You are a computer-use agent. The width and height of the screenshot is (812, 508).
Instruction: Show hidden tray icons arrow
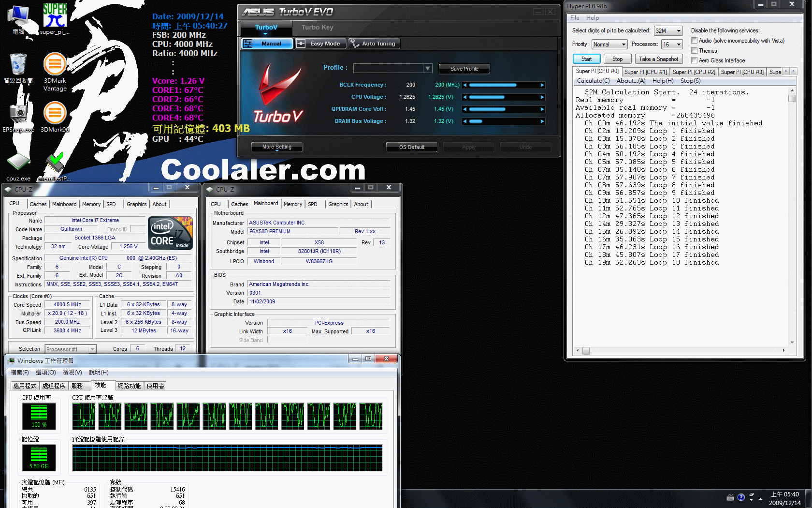(760, 498)
